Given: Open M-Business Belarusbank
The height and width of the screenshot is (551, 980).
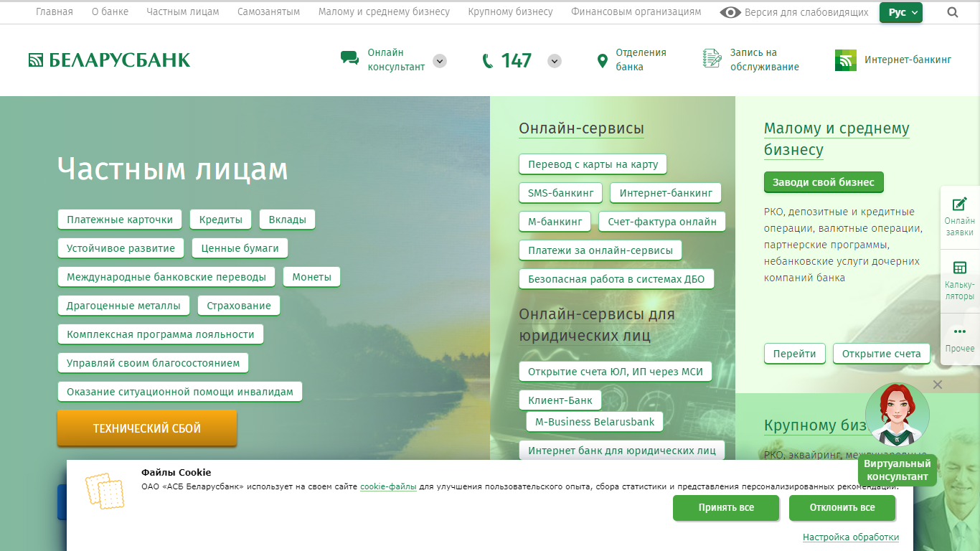Looking at the screenshot, I should pos(595,422).
